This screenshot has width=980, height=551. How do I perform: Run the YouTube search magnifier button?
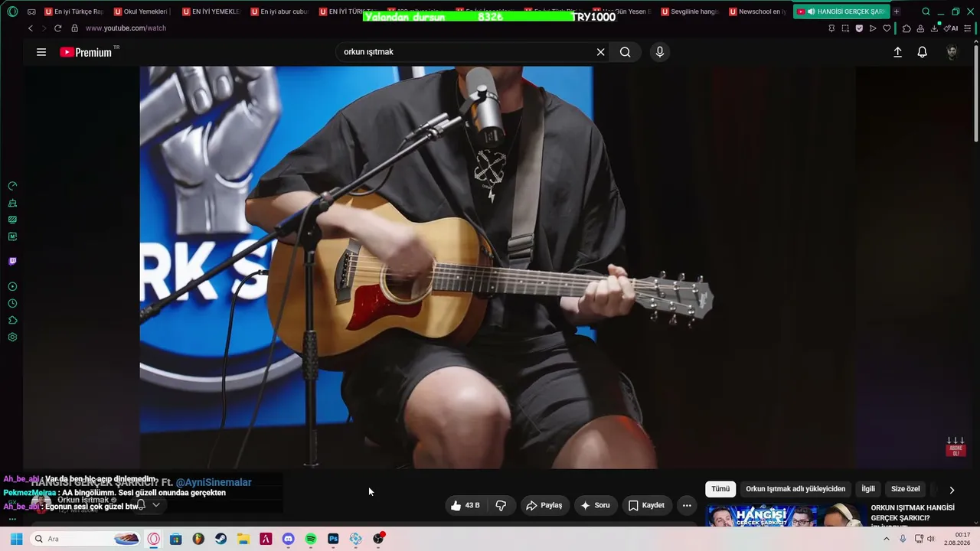pyautogui.click(x=626, y=52)
